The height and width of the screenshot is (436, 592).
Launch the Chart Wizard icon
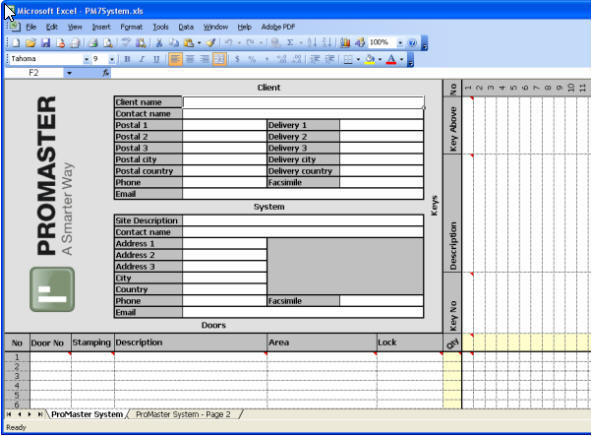pos(345,43)
